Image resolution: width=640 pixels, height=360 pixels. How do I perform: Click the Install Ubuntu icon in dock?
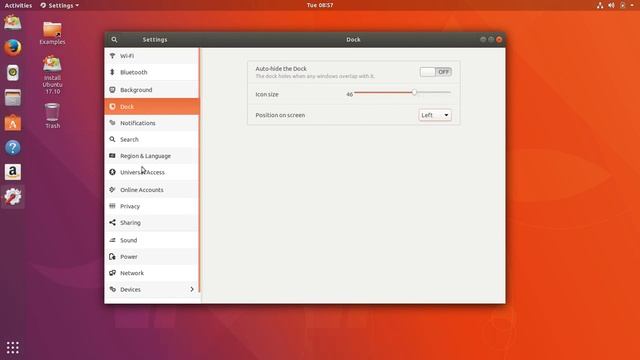(x=13, y=22)
